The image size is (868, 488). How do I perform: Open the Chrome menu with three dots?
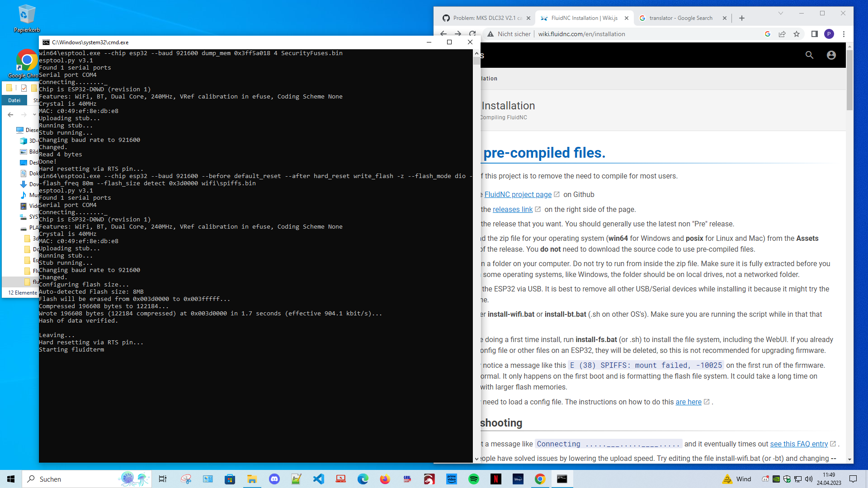coord(844,34)
